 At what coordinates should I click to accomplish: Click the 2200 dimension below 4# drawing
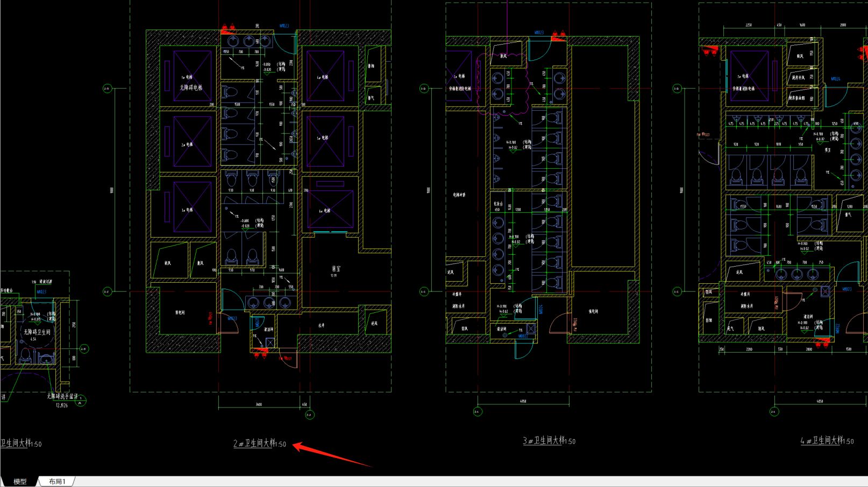point(749,349)
